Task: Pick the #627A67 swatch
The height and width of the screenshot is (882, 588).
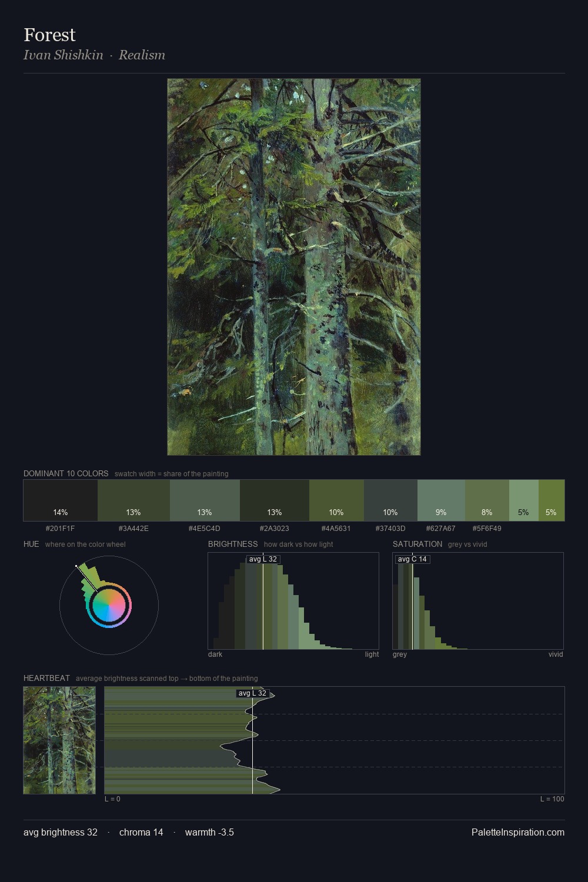Action: pos(441,500)
